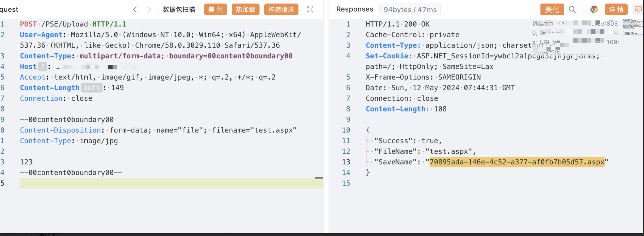
Task: Click the closing --00content0boundary00-- line
Action: [x=71, y=173]
